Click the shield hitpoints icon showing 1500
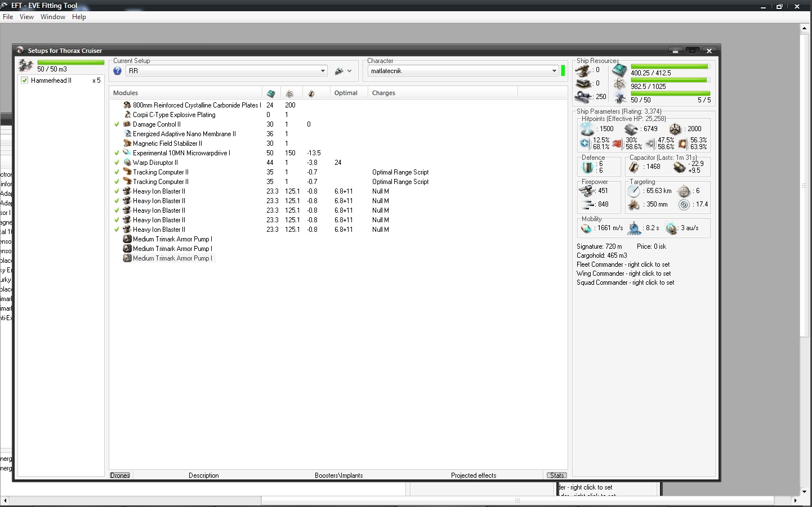 point(587,129)
